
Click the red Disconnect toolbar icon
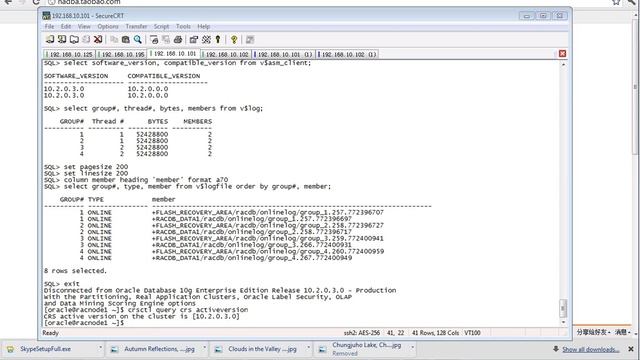pos(98,39)
